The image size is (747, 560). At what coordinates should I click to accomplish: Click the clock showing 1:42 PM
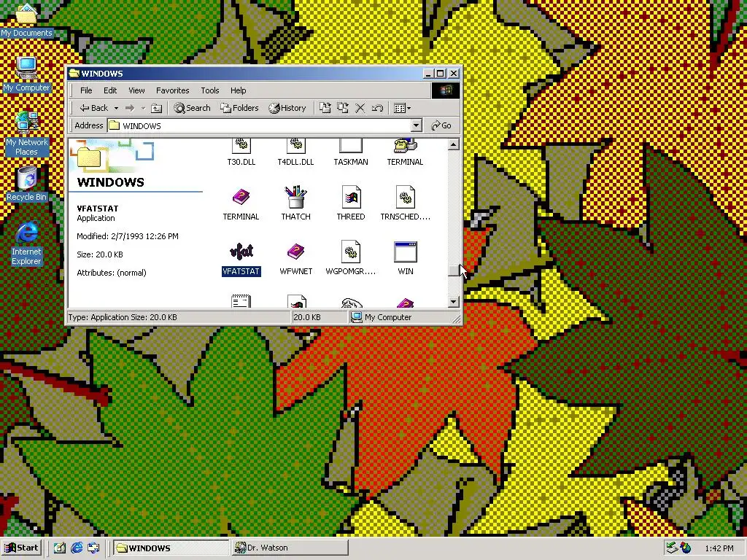[x=719, y=548]
